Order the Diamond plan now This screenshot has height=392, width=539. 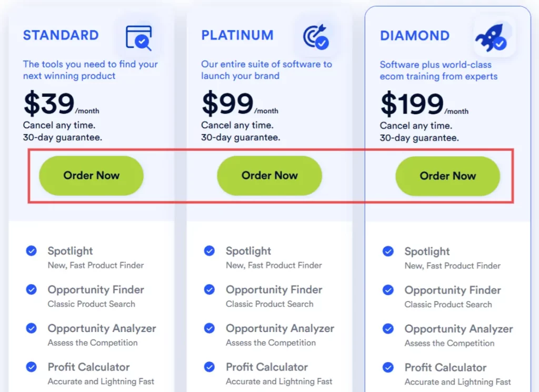click(x=447, y=176)
